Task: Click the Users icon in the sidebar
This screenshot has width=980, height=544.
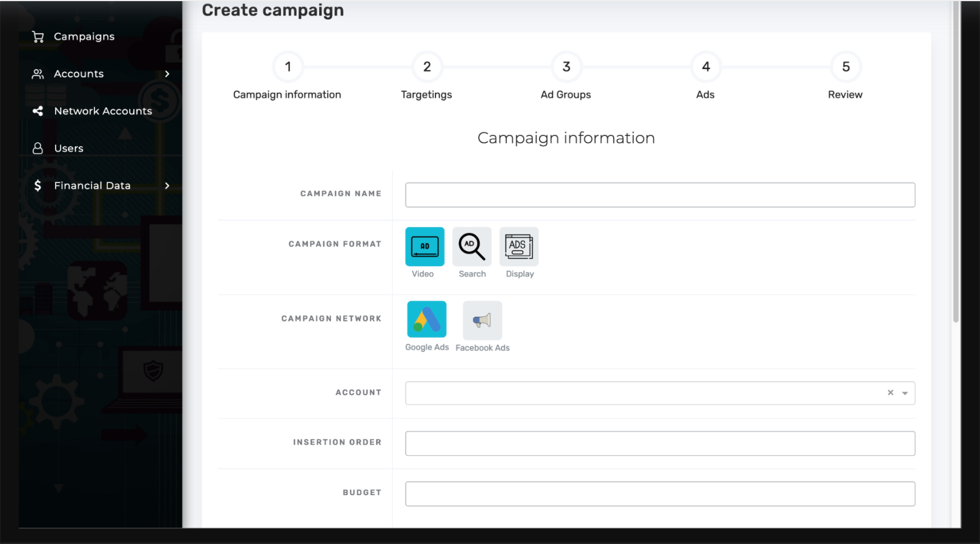Action: [x=38, y=148]
